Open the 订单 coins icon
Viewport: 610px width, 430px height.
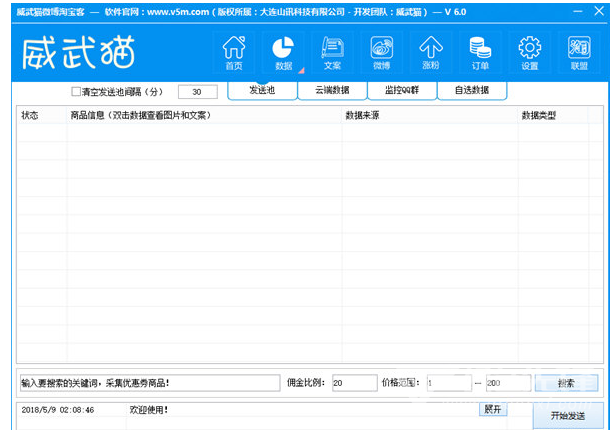[x=480, y=53]
